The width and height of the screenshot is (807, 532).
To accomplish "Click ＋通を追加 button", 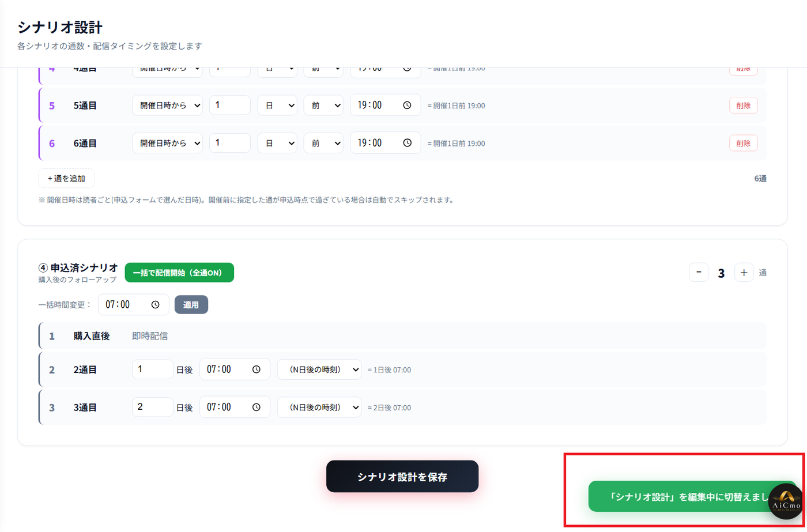I will (66, 178).
